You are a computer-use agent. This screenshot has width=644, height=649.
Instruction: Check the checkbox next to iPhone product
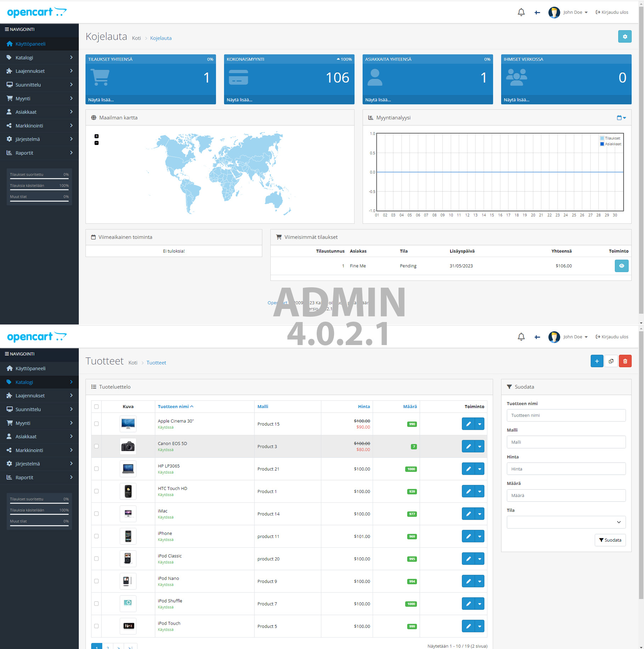point(96,536)
